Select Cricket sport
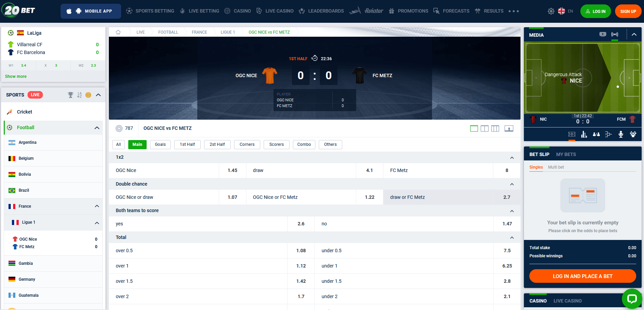This screenshot has height=310, width=644. click(x=53, y=112)
